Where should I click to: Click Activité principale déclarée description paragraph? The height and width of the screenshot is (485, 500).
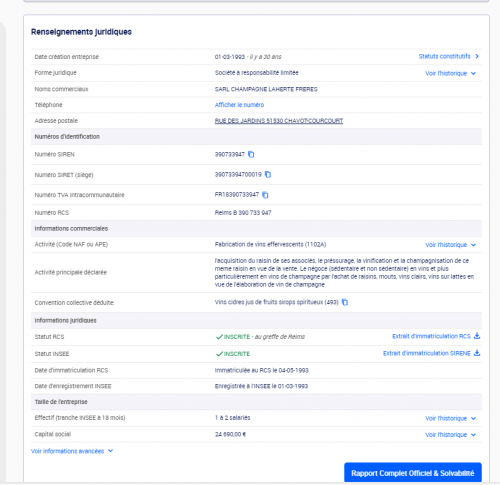[x=344, y=272]
